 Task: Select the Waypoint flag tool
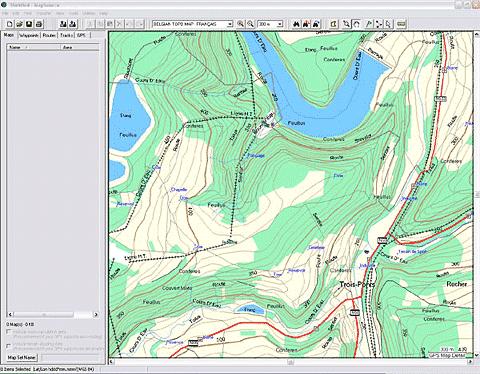(369, 24)
